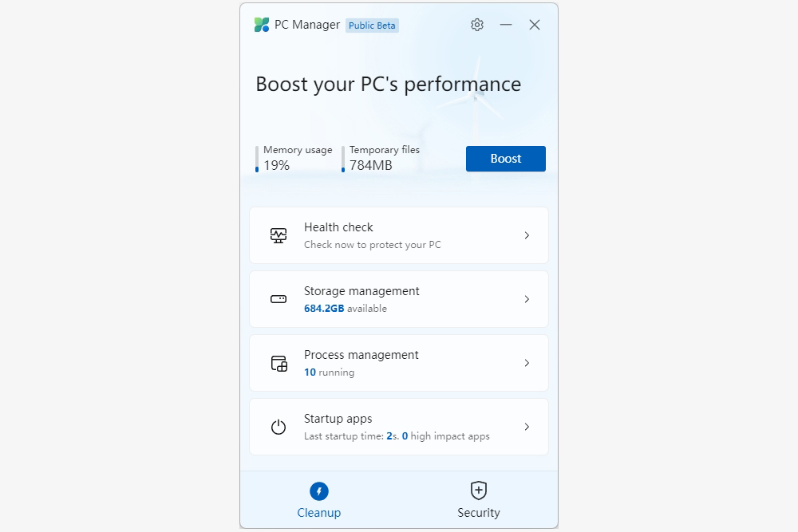Open settings via the gear icon
Image resolution: width=798 pixels, height=532 pixels.
point(477,25)
